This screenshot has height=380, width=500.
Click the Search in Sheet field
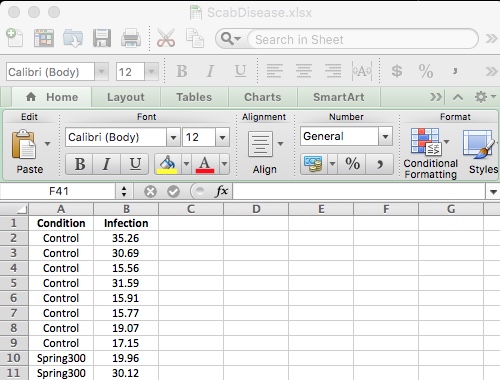tap(363, 39)
